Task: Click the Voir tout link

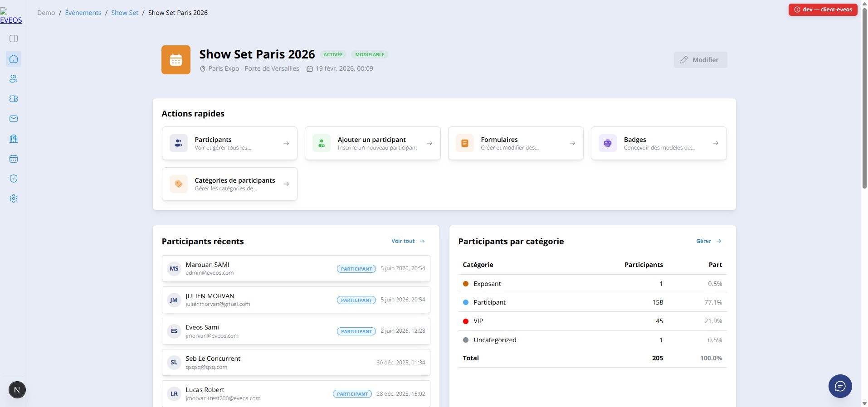Action: coord(408,241)
